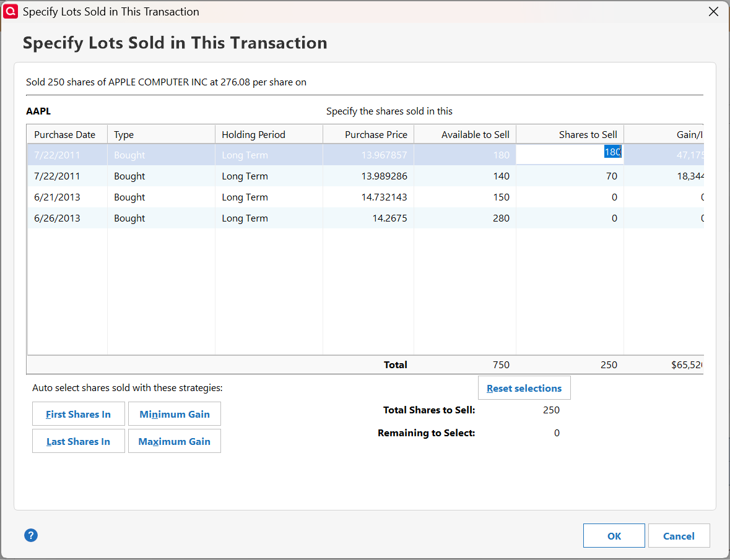The height and width of the screenshot is (560, 730).
Task: Click the Shares to Sell column header
Action: pos(588,134)
